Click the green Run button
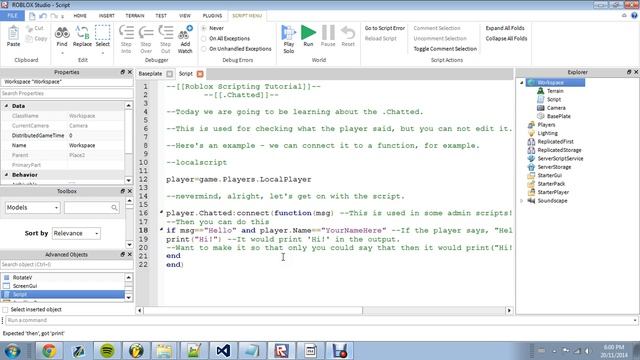This screenshot has height=360, width=640. coord(308,36)
